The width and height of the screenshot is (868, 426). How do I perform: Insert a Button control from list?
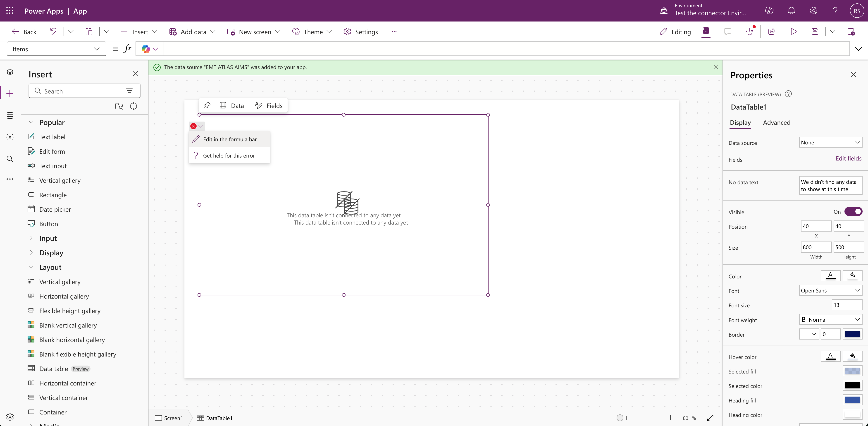[48, 224]
